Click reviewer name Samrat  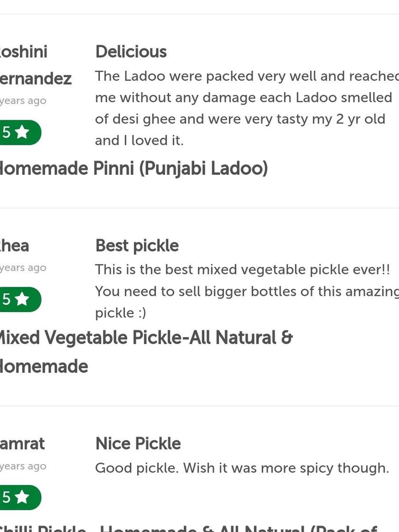point(22,444)
